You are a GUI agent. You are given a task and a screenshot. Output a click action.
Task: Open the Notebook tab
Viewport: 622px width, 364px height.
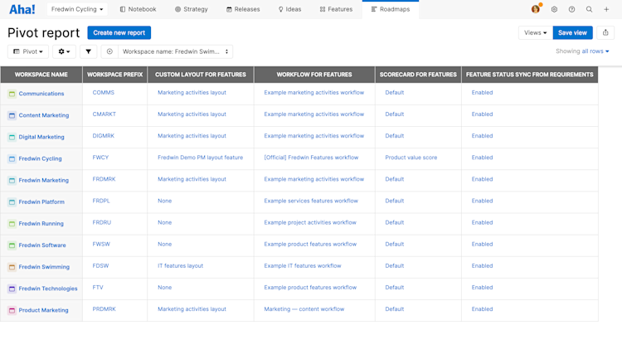point(138,9)
